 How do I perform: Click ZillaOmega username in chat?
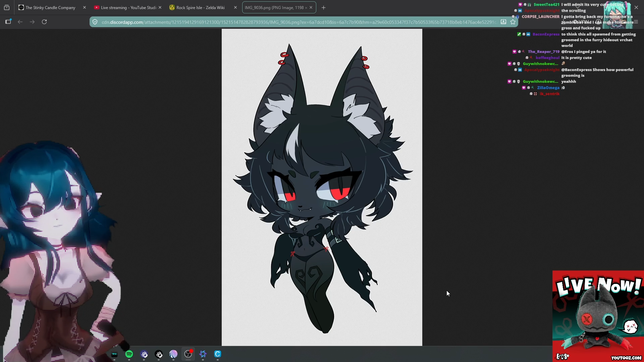click(x=548, y=88)
